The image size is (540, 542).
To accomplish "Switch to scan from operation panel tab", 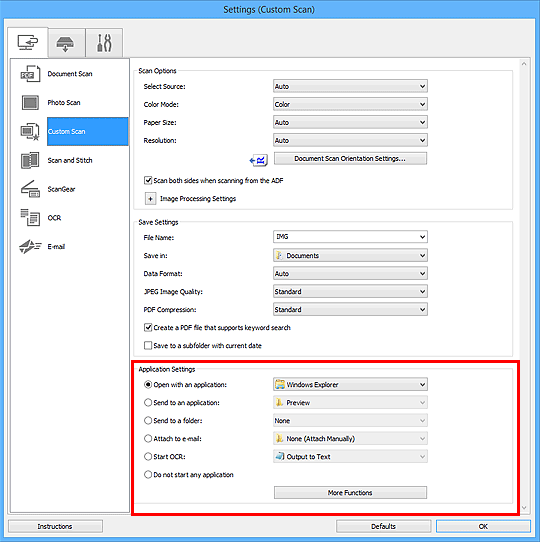I will pyautogui.click(x=65, y=44).
